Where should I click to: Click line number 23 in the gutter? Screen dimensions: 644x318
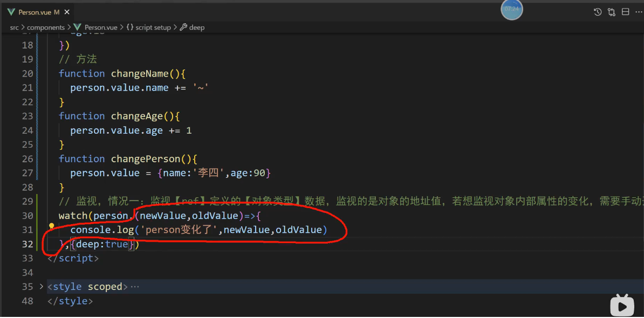pos(26,116)
